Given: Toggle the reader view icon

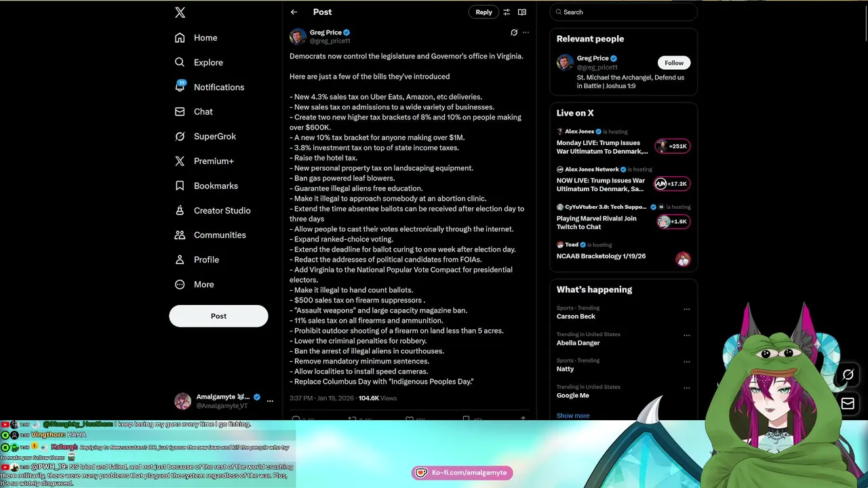Looking at the screenshot, I should (x=522, y=12).
